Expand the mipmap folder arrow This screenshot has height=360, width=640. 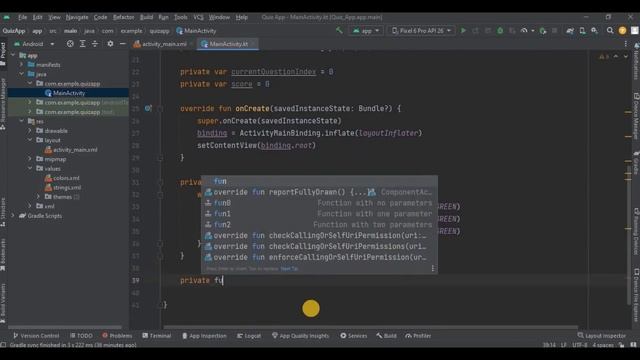(x=30, y=159)
